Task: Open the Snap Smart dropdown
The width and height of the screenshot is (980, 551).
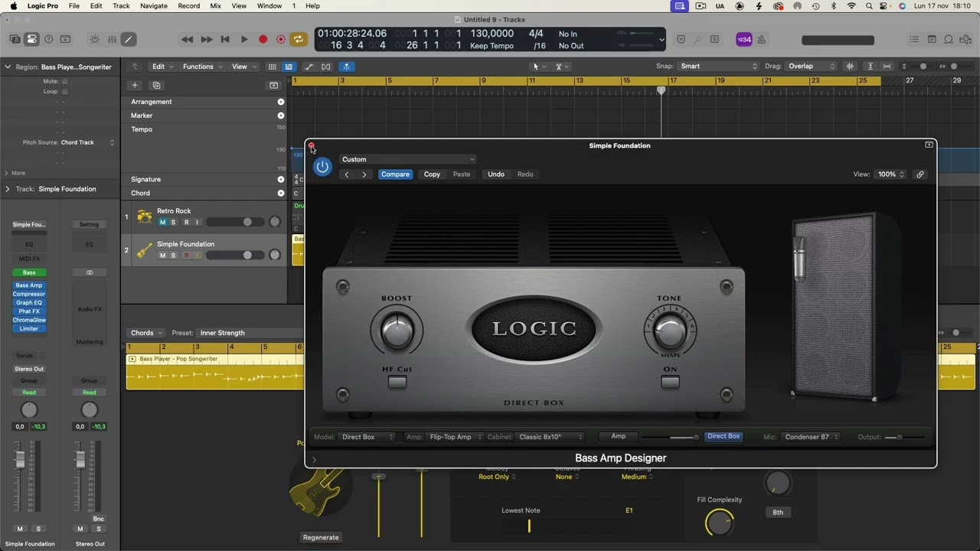Action: pos(719,67)
